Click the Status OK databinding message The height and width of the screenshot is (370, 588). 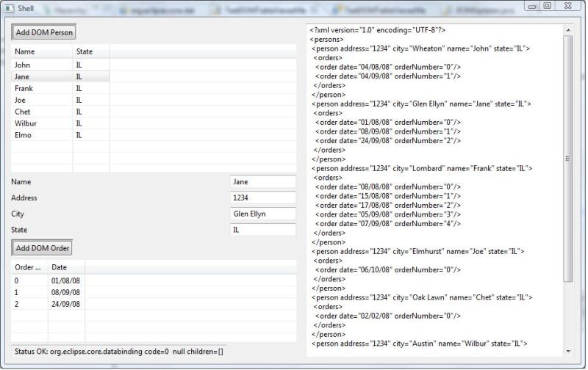tap(119, 351)
